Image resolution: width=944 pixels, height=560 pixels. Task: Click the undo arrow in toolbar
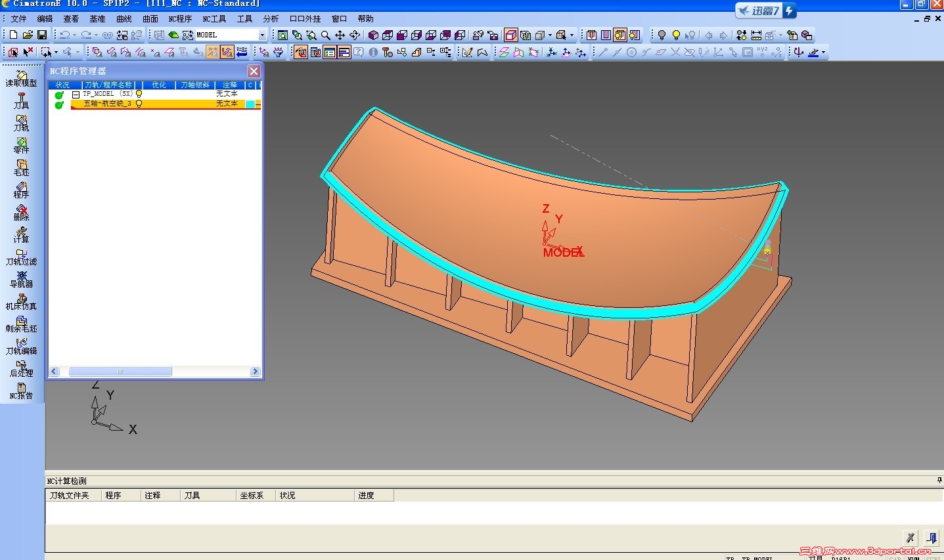click(64, 35)
